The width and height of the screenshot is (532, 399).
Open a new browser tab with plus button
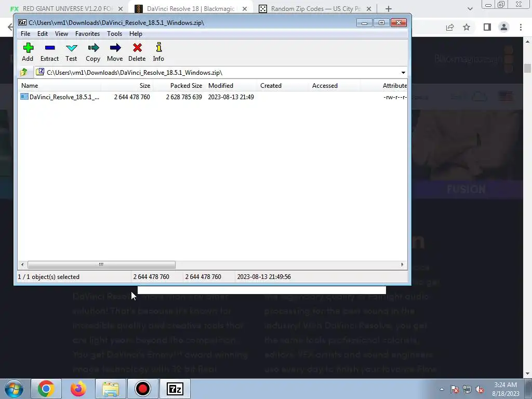pyautogui.click(x=389, y=9)
